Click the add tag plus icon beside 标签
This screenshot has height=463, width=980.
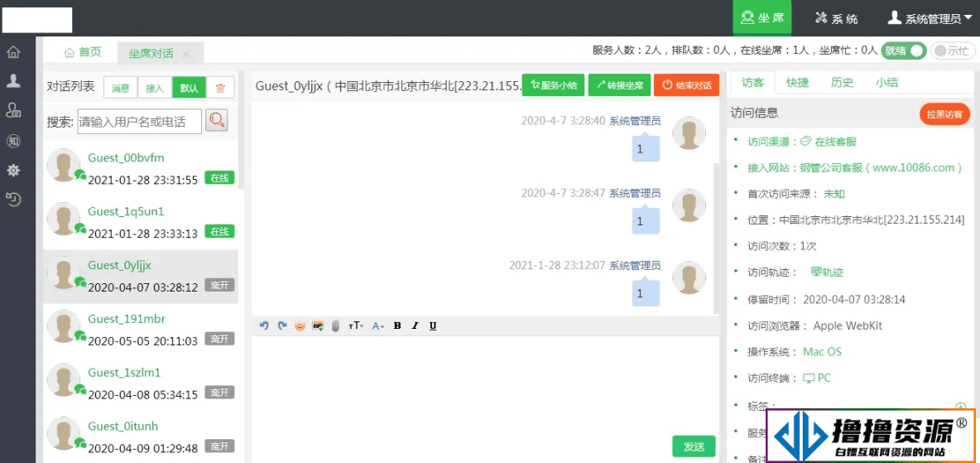[961, 407]
